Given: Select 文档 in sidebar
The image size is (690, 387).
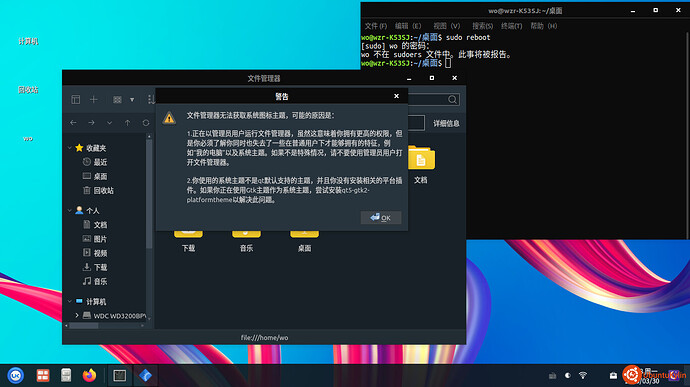Looking at the screenshot, I should point(100,225).
